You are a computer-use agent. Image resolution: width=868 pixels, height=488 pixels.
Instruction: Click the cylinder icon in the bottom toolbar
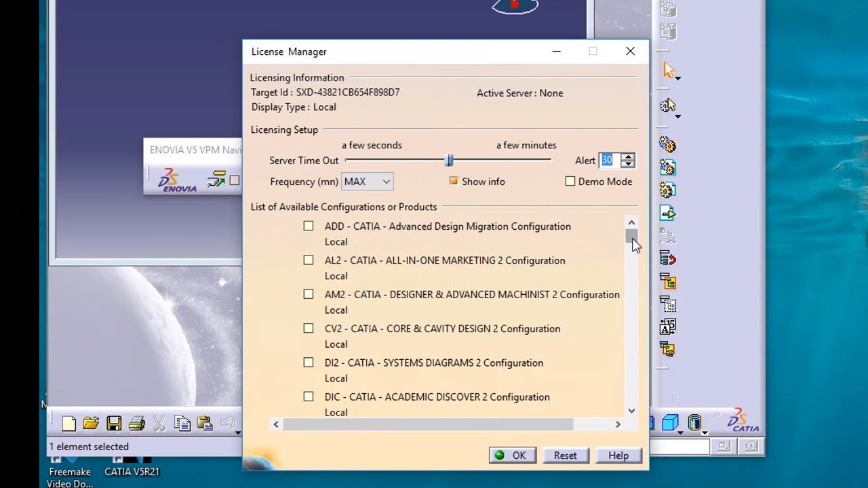pyautogui.click(x=694, y=423)
